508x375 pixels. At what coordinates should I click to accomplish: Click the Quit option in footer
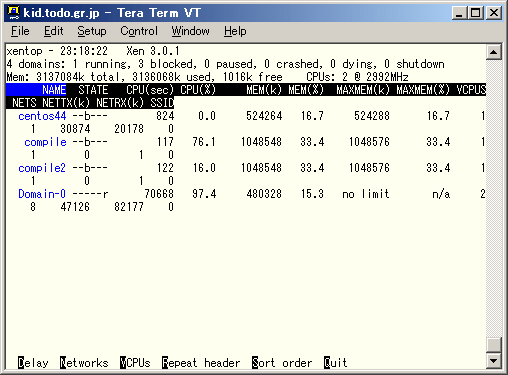[x=335, y=363]
